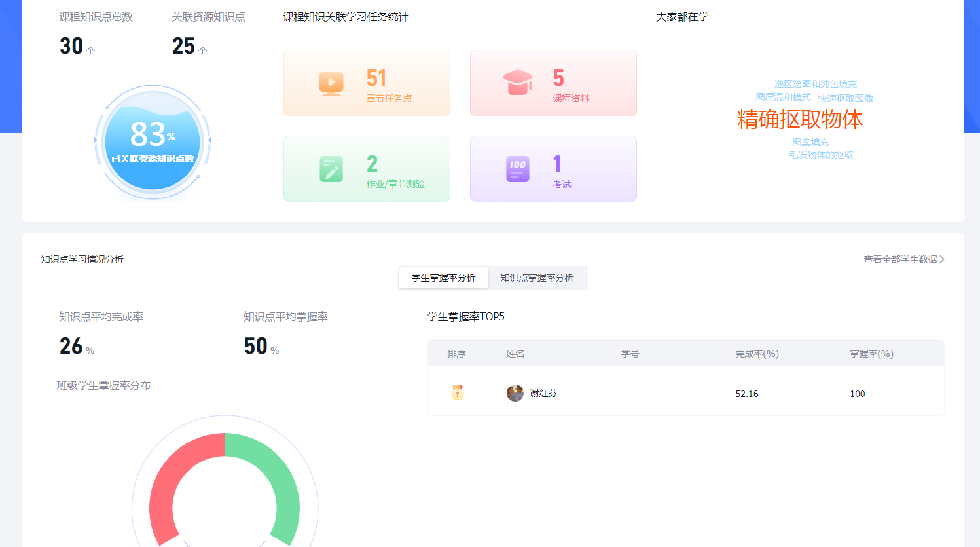This screenshot has height=547, width=980.
Task: Click the 作业/章节测验 count 2
Action: click(372, 163)
